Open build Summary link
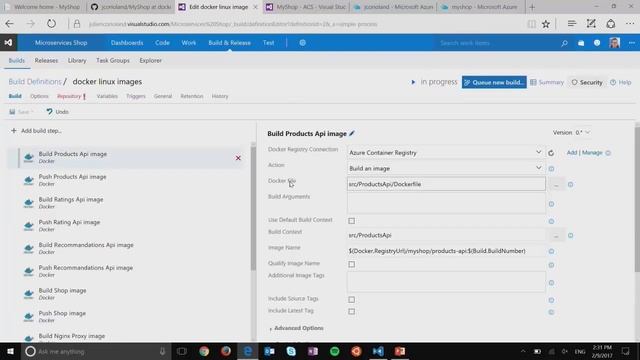 (x=547, y=82)
